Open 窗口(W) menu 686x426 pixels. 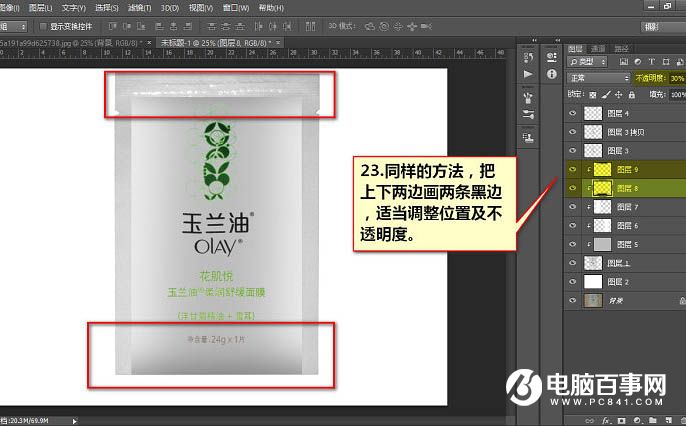coord(236,8)
